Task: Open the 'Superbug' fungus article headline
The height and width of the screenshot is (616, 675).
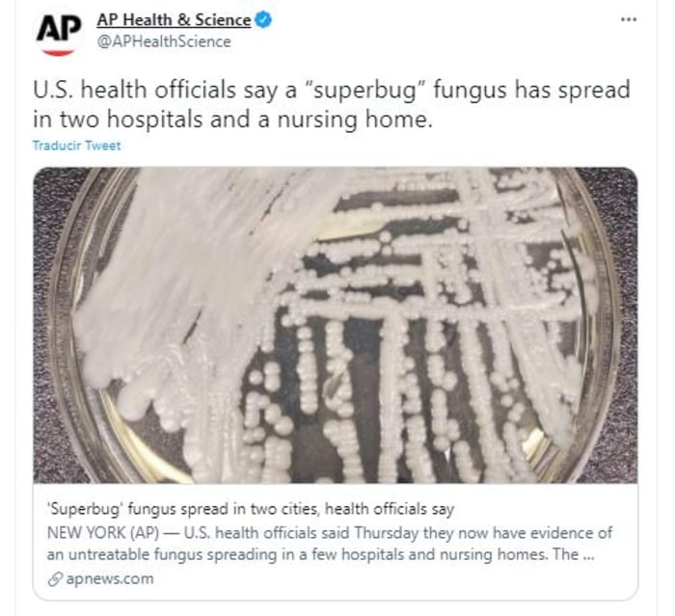Action: (x=251, y=509)
